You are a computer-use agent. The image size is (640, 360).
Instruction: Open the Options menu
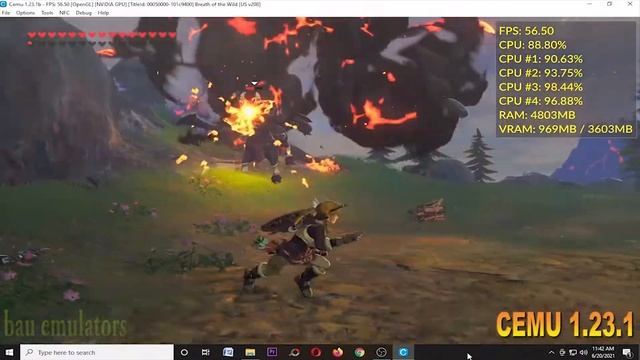tap(25, 13)
